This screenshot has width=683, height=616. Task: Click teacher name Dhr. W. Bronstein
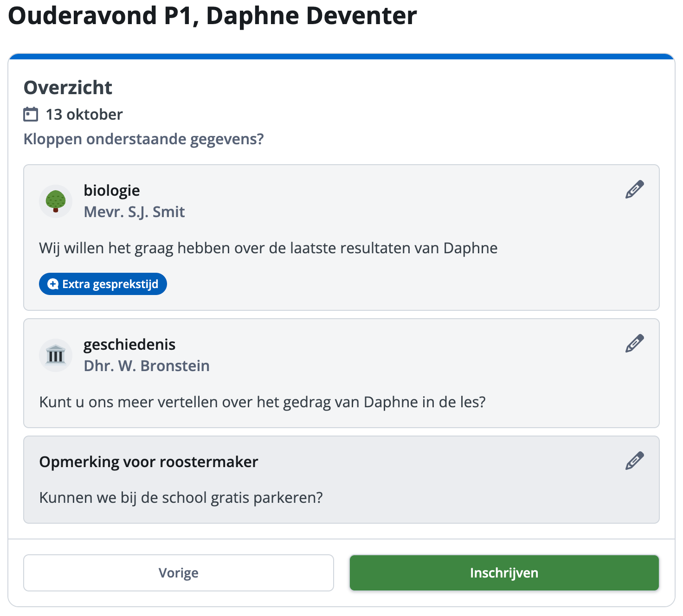click(147, 366)
